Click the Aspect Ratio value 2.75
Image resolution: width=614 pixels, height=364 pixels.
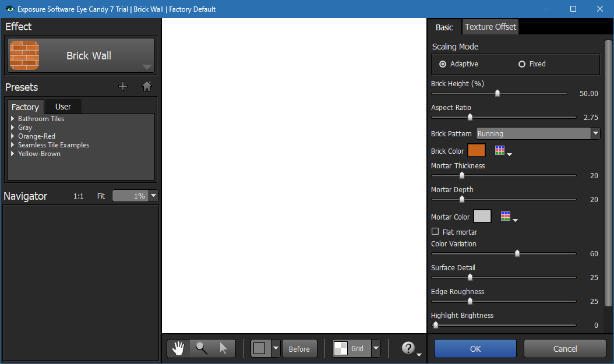click(591, 118)
